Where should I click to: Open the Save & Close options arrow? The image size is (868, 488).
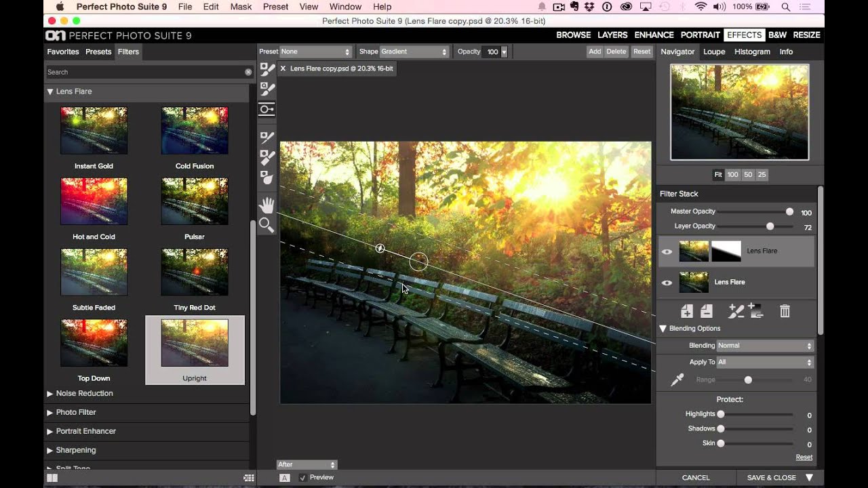(x=810, y=478)
